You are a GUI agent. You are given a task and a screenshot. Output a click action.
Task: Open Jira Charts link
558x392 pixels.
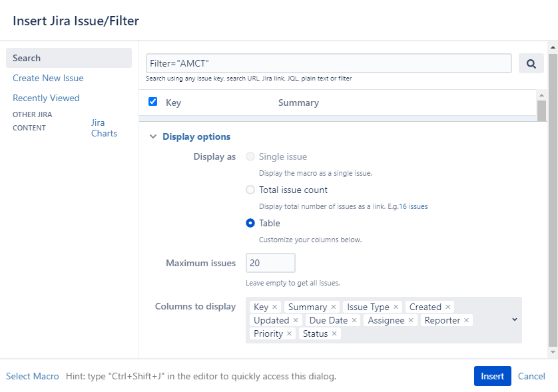104,128
